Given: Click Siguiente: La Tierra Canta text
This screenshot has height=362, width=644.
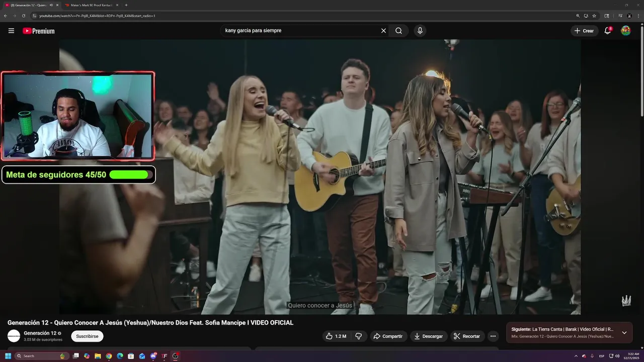Looking at the screenshot, I should click(562, 329).
